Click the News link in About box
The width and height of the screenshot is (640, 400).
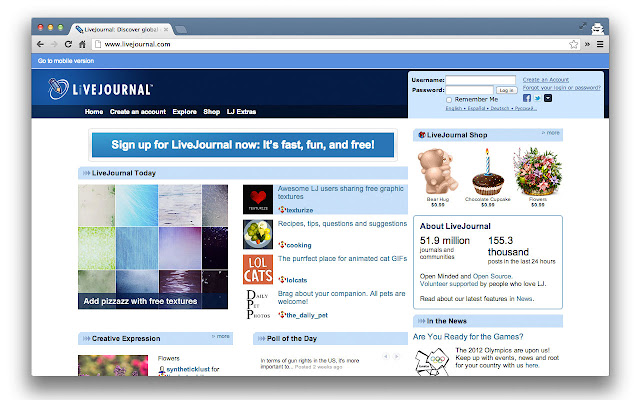pyautogui.click(x=524, y=299)
